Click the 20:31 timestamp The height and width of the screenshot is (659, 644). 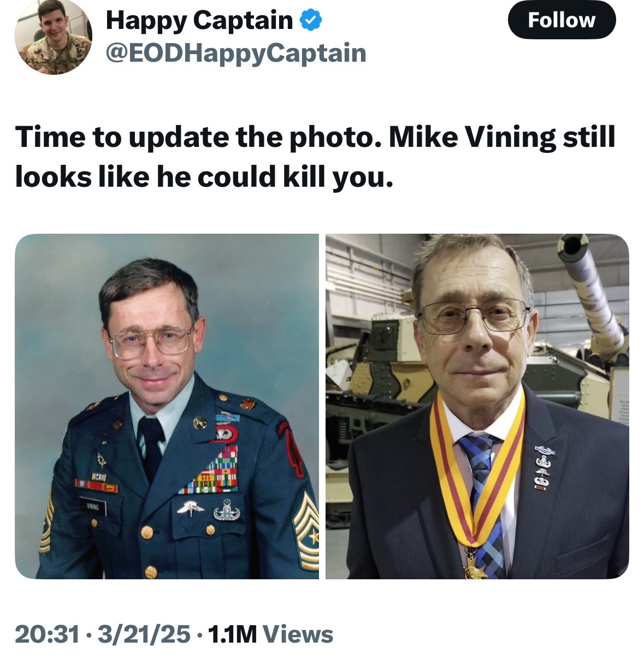(48, 634)
